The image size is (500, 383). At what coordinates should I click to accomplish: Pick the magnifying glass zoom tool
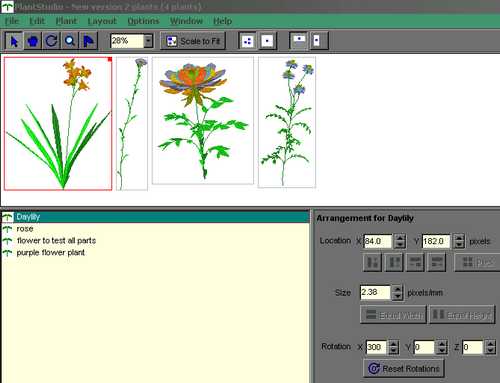(70, 41)
